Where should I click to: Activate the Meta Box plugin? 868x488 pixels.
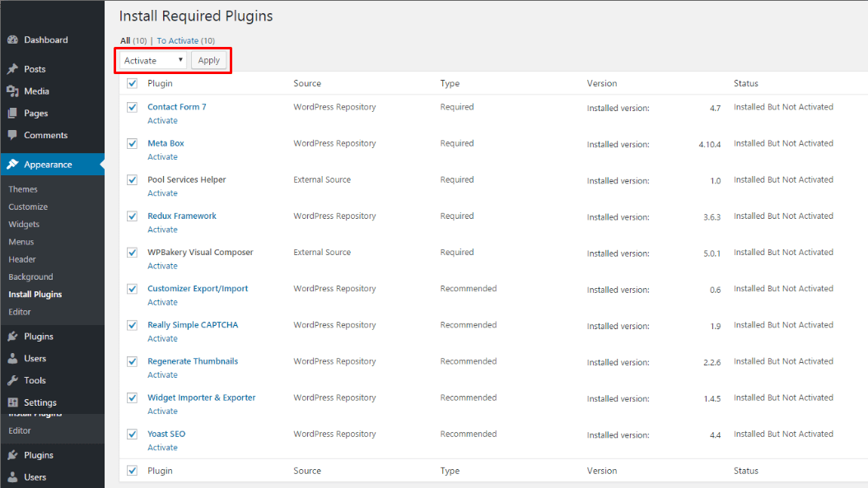(x=162, y=157)
